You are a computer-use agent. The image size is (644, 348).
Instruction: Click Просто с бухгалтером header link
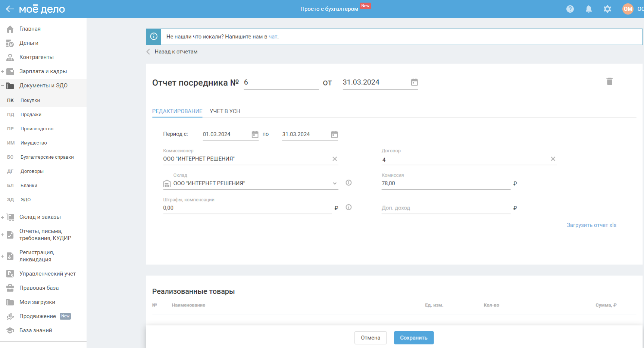point(329,9)
